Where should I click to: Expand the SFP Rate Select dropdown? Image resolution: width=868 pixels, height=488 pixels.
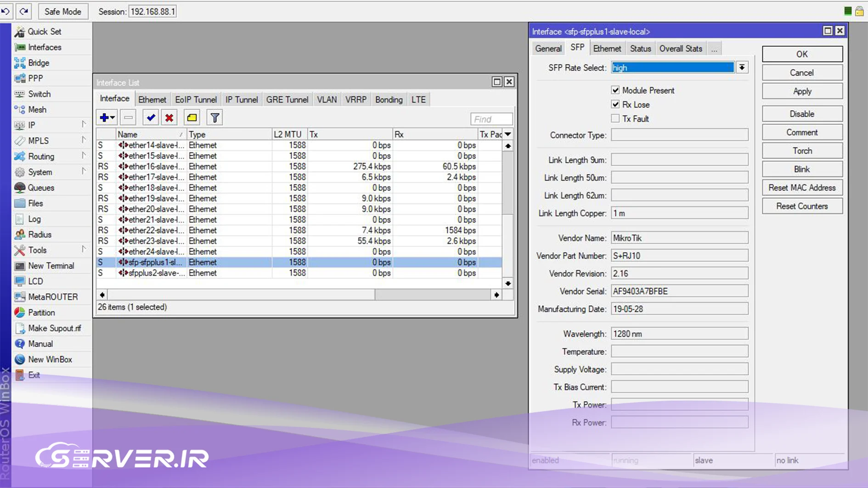(742, 67)
